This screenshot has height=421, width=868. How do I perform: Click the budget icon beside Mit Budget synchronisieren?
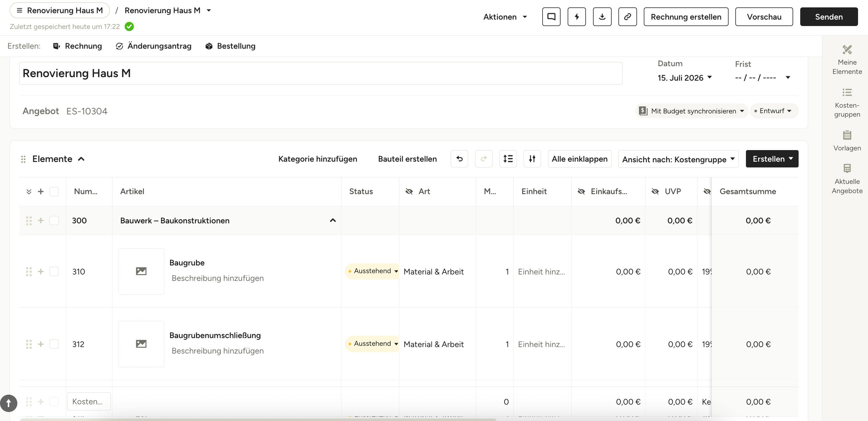[643, 111]
